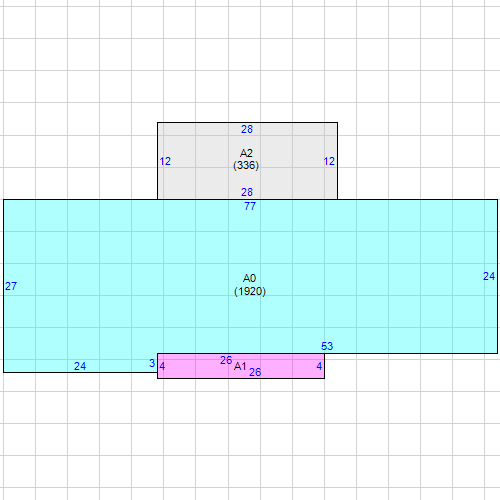
Task: Click the 28 dimension on A2's top edge
Action: [x=247, y=129]
